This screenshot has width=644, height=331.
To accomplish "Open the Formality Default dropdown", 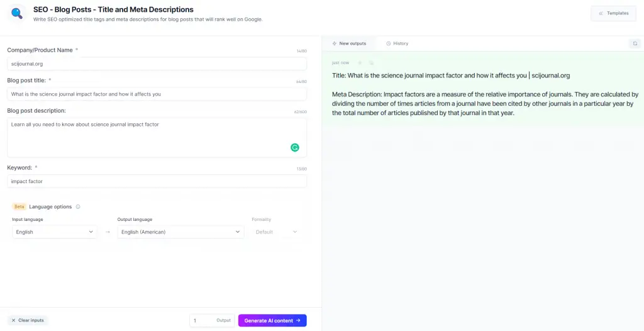I will [x=276, y=232].
